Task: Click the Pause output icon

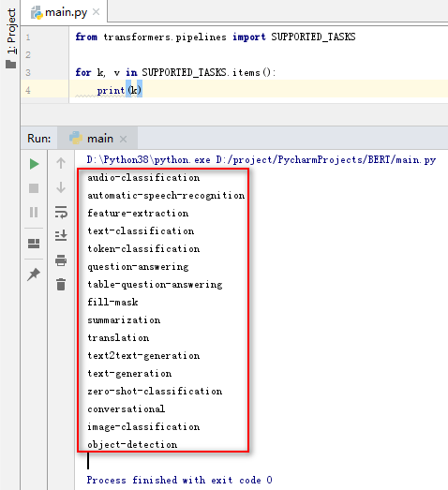Action: [x=34, y=213]
